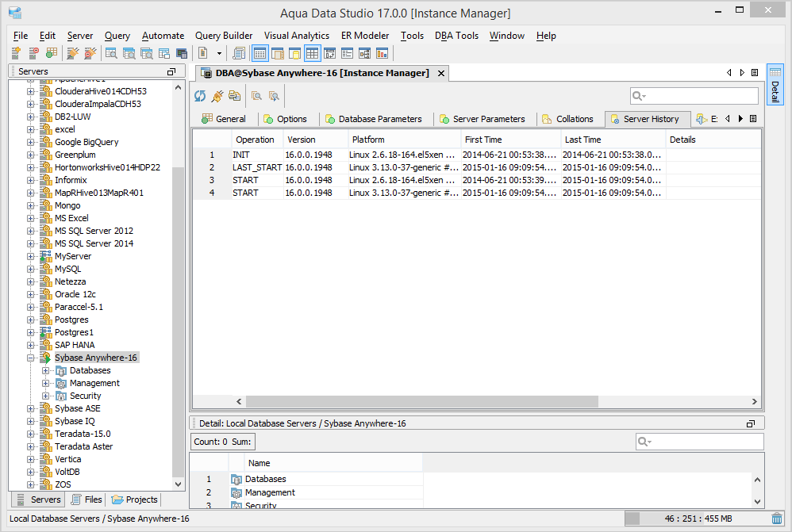Open the DBA Tools menu
This screenshot has width=792, height=532.
pyautogui.click(x=456, y=36)
